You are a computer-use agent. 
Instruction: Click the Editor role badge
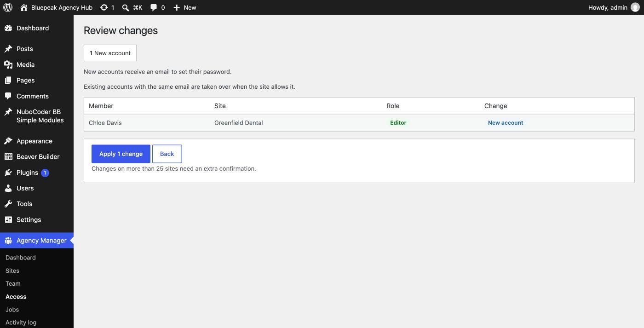pyautogui.click(x=398, y=123)
